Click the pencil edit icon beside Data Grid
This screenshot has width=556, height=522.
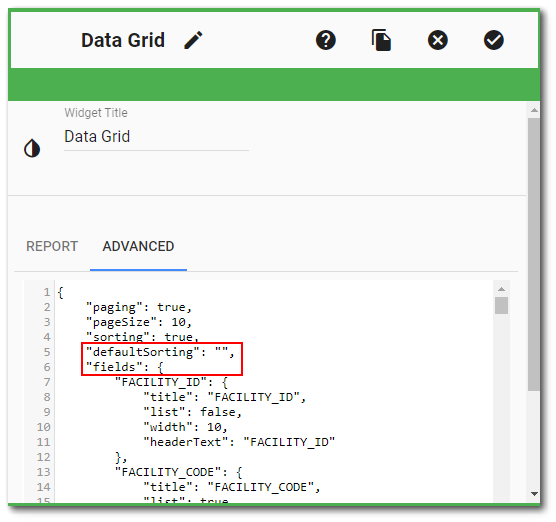193,40
